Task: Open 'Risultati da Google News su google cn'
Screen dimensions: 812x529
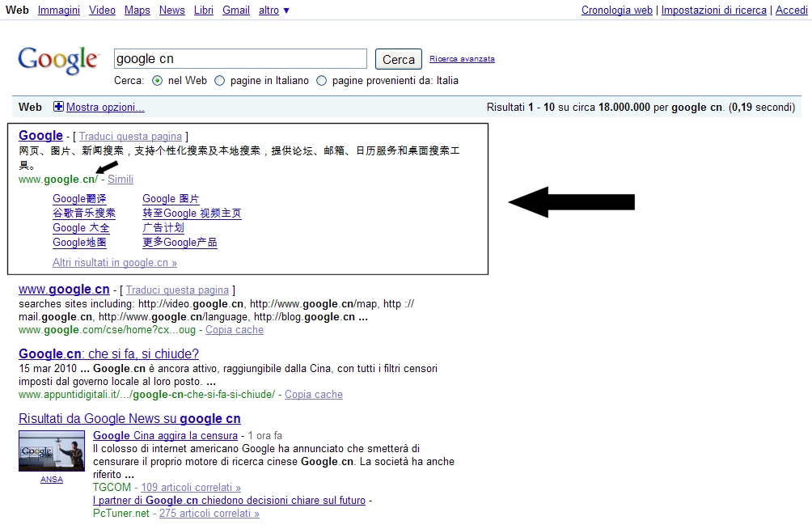Action: pos(129,419)
